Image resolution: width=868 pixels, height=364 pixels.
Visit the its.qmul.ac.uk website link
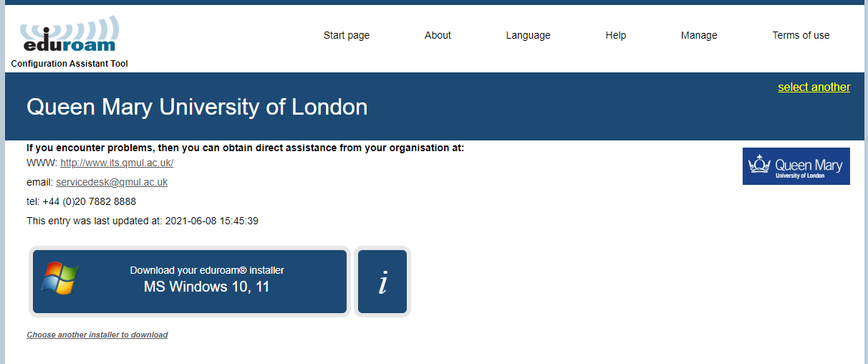(117, 163)
